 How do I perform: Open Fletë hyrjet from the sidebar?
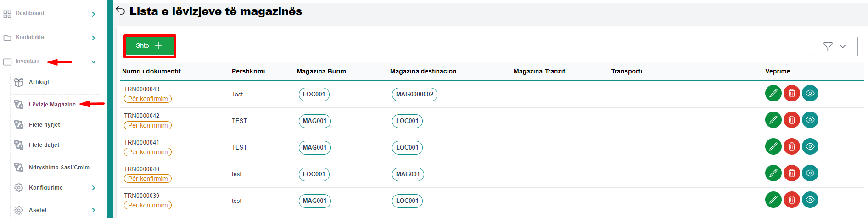(44, 125)
